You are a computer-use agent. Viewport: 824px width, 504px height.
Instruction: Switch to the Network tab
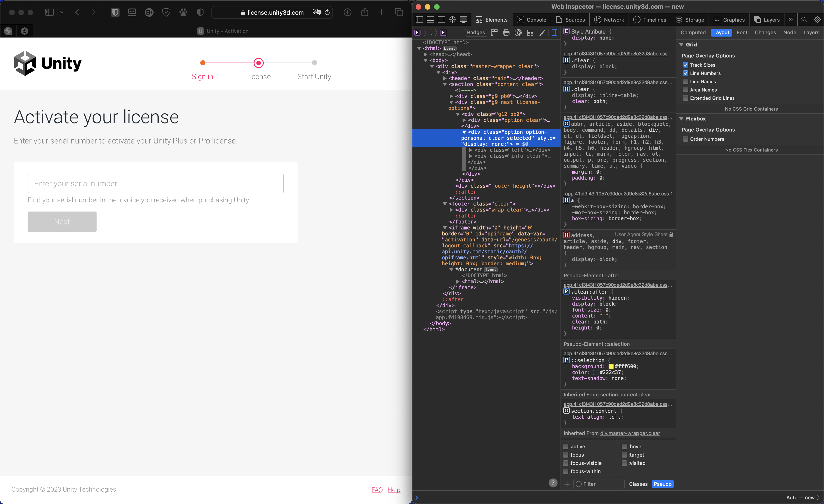[x=609, y=19]
